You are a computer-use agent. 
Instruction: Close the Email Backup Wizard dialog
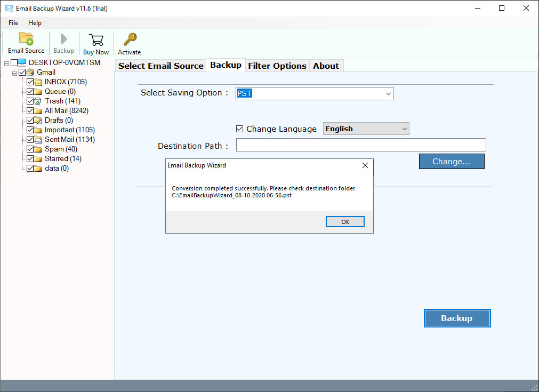[365, 165]
